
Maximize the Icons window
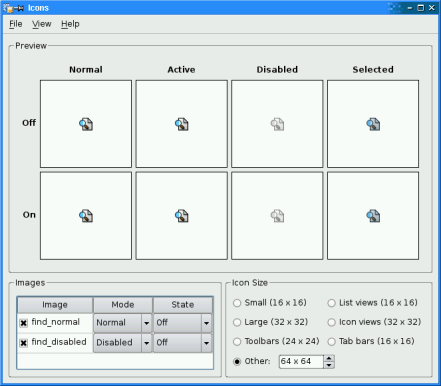pos(421,8)
